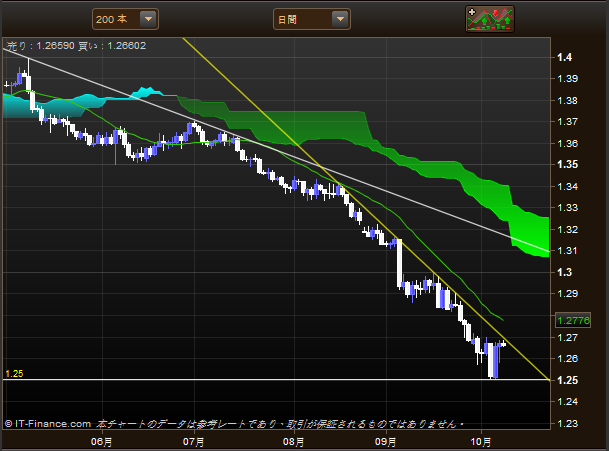Click the 1.27 price axis label
Screen dimensions: 609x451
tap(567, 338)
